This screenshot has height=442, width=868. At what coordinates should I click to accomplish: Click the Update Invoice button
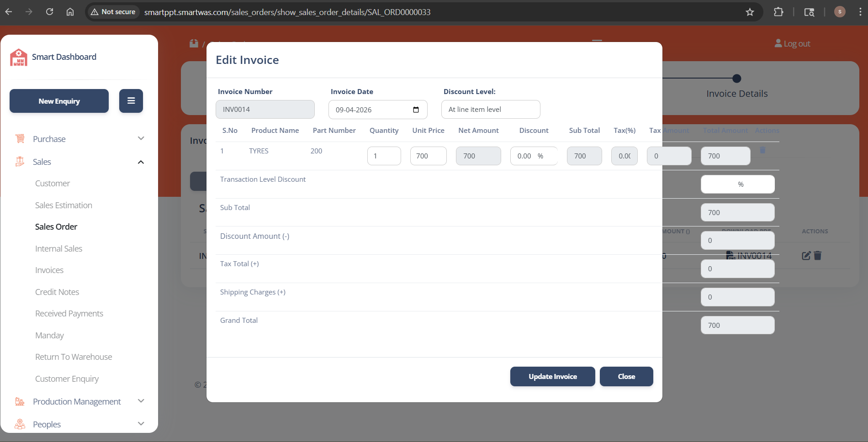coord(553,377)
